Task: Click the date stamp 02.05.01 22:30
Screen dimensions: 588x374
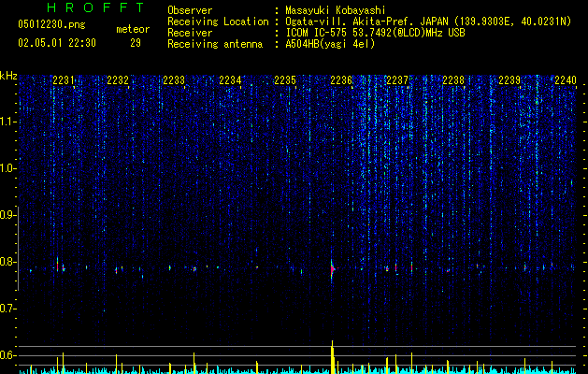Action: point(57,43)
